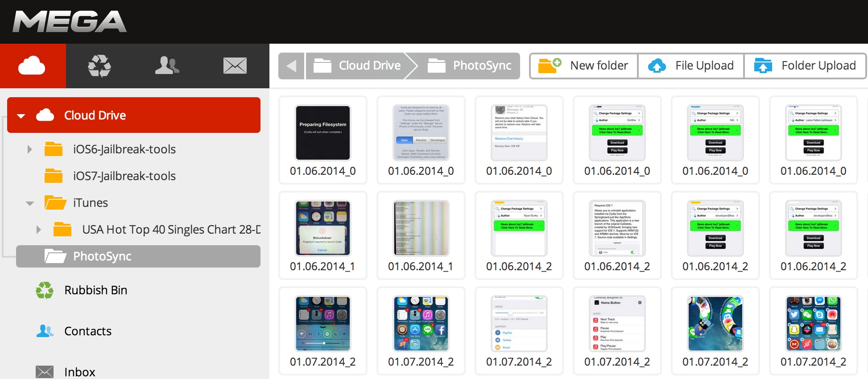
Task: Open Contacts in the sidebar
Action: click(88, 331)
